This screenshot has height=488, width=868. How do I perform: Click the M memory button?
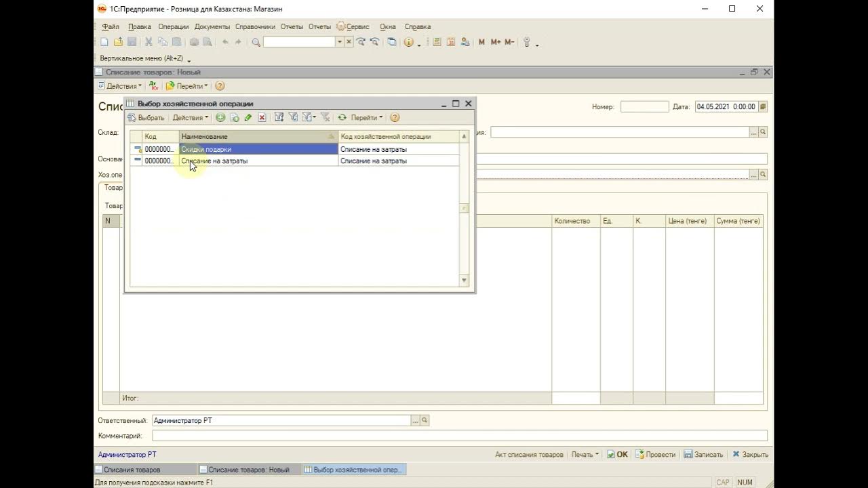pos(481,42)
